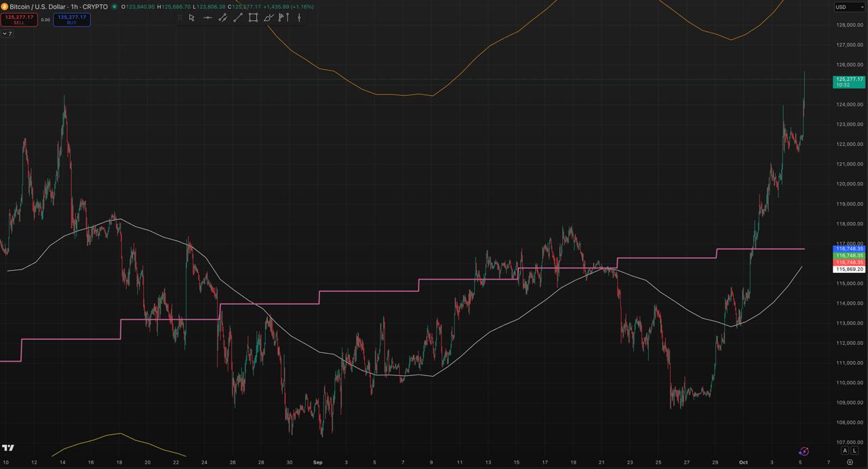
Task: Select the cursor arrow tool
Action: 192,18
